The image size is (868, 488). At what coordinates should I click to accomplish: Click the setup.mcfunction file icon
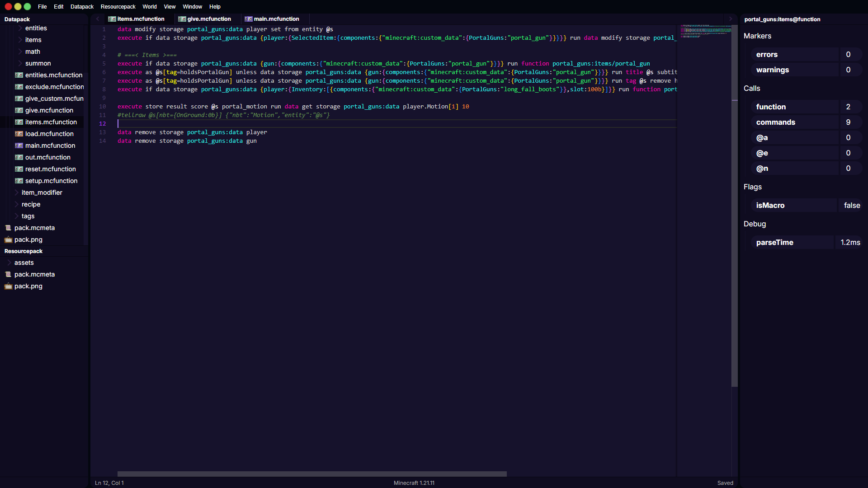pyautogui.click(x=19, y=181)
